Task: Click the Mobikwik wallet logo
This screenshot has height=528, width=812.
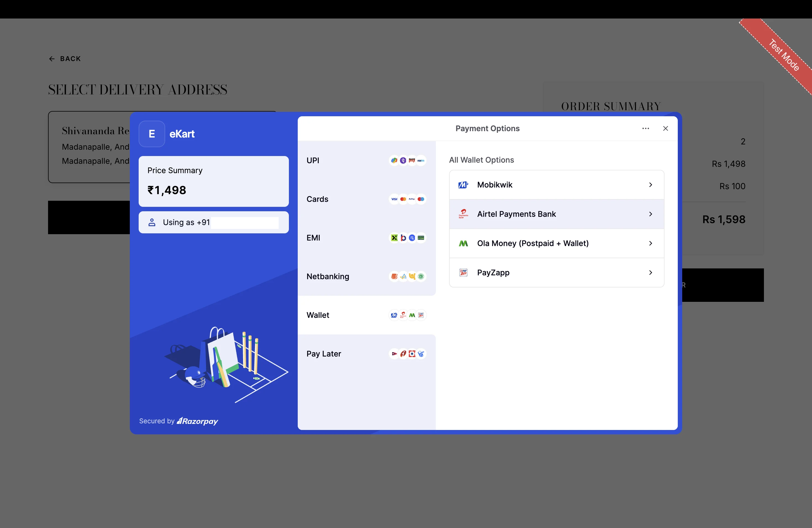Action: point(463,185)
